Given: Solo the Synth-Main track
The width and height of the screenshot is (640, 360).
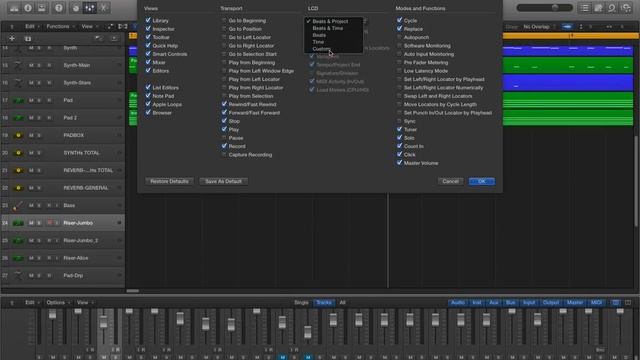Looking at the screenshot, I should click(39, 65).
